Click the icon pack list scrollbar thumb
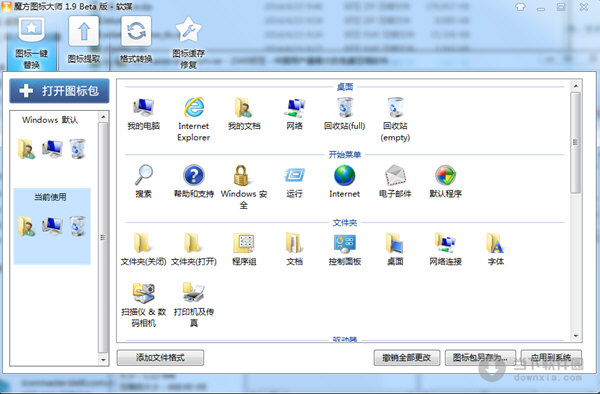The width and height of the screenshot is (600, 394). (x=103, y=237)
